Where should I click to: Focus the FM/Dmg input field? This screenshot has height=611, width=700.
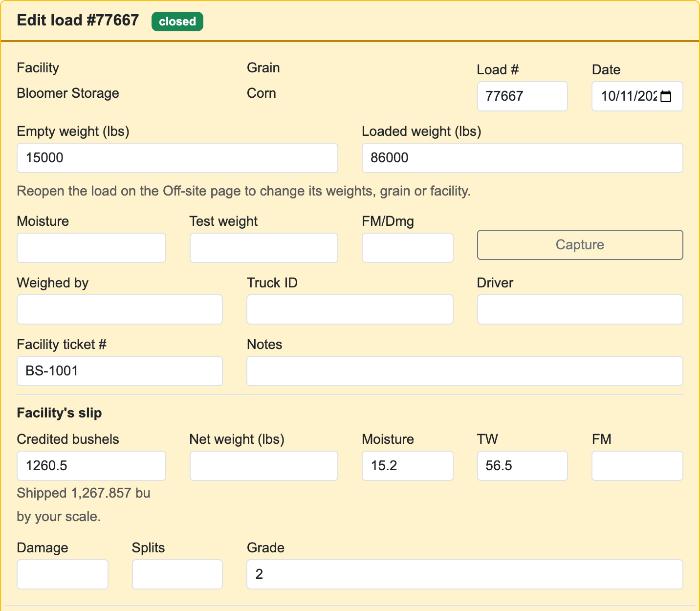tap(407, 248)
